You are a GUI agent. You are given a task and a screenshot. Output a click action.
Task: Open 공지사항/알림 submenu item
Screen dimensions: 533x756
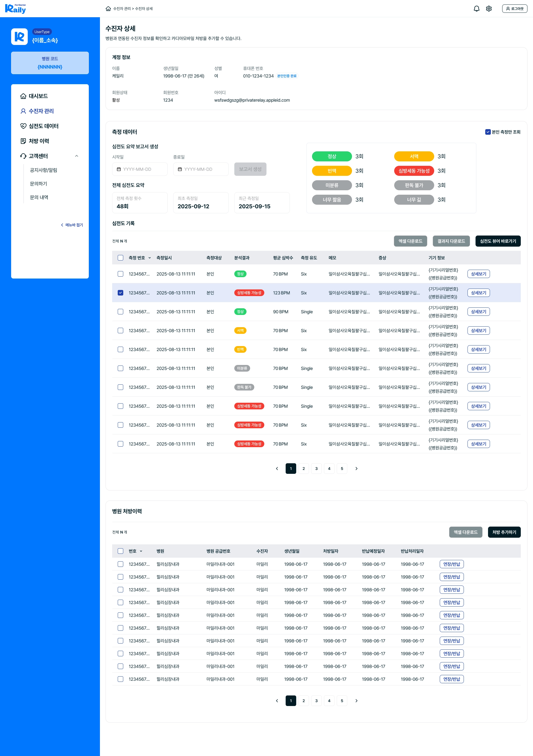(43, 170)
